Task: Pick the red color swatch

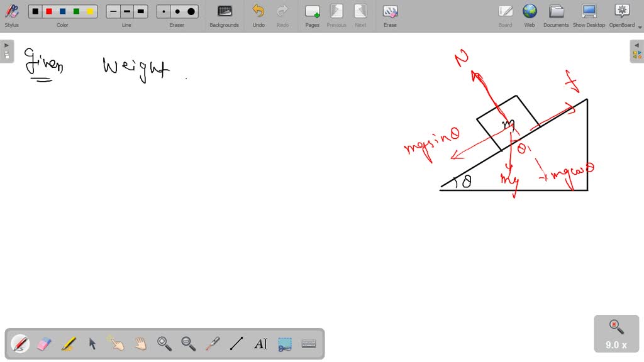Action: pyautogui.click(x=50, y=11)
